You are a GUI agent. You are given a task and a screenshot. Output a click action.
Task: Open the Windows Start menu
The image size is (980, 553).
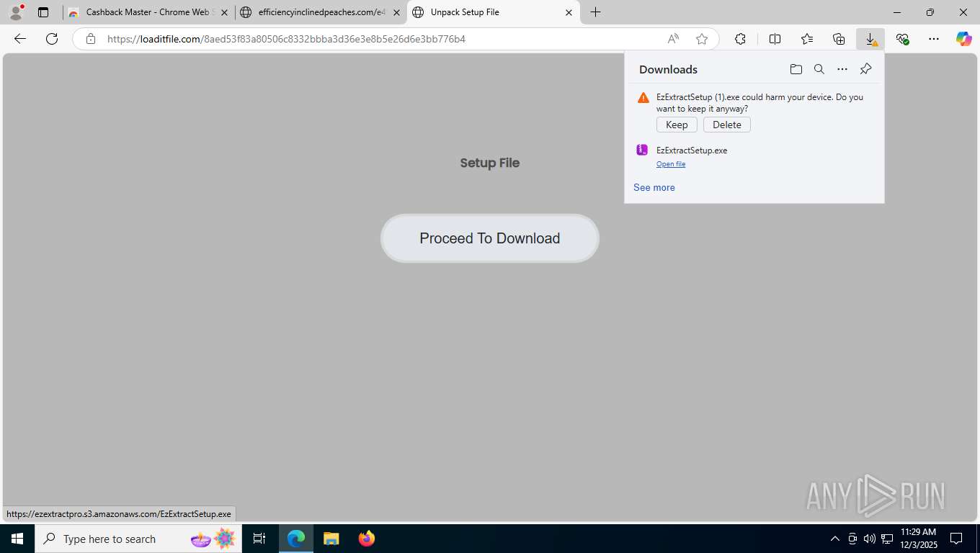click(17, 539)
